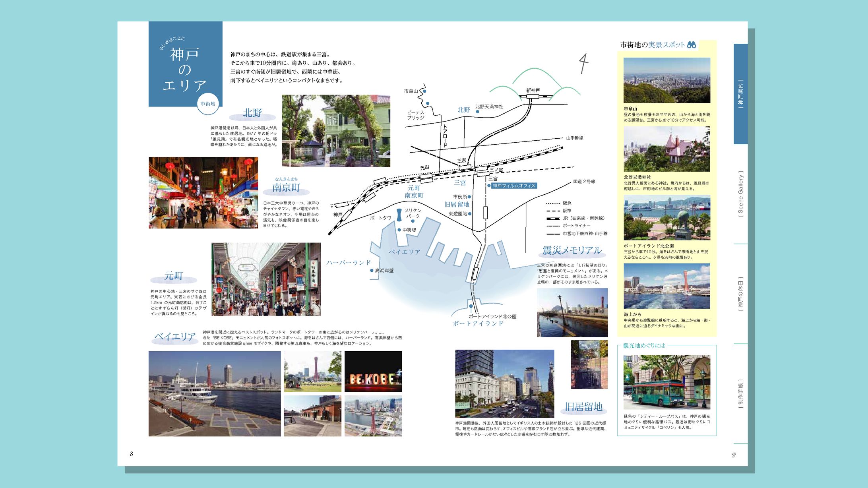
Task: Open the BE KOBE monument photo
Action: (x=373, y=371)
